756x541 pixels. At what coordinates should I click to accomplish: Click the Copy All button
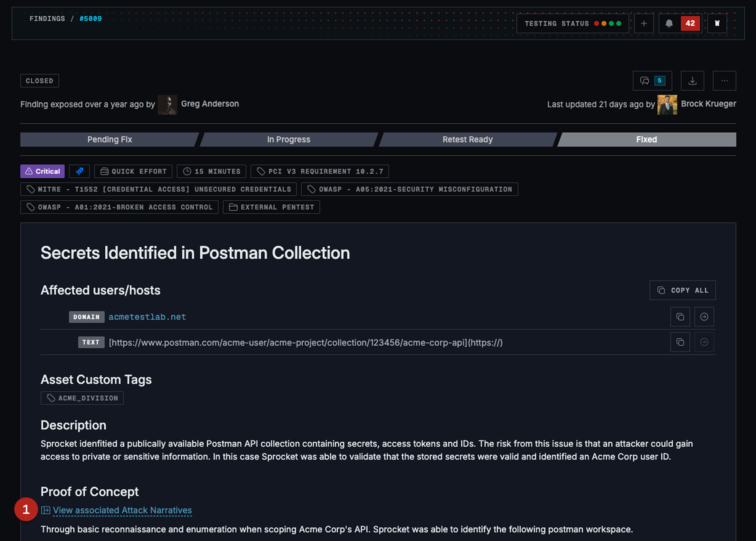pos(682,290)
